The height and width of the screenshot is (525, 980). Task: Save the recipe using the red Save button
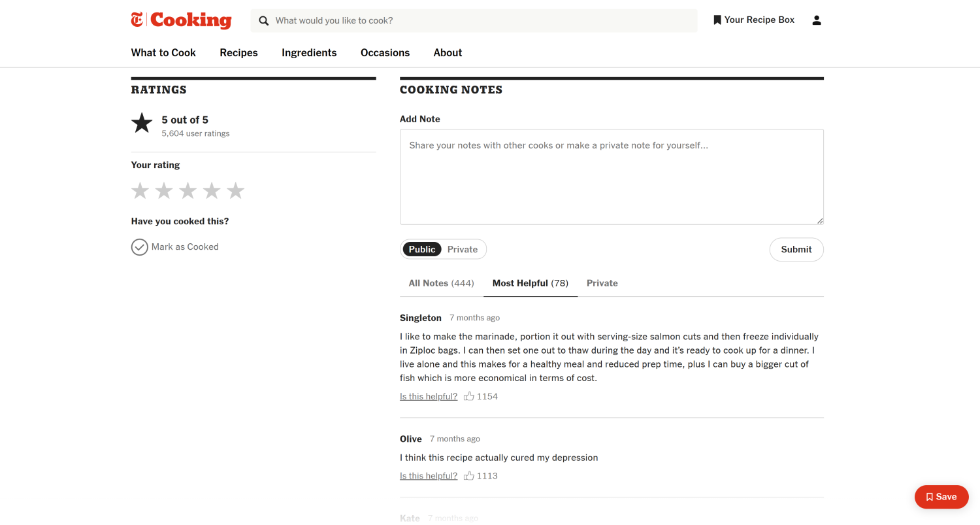click(x=941, y=497)
